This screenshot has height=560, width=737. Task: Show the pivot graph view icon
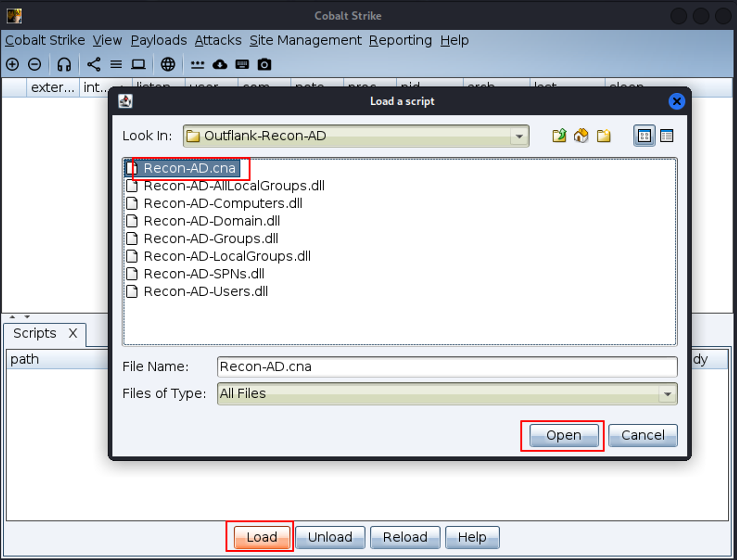(x=94, y=64)
